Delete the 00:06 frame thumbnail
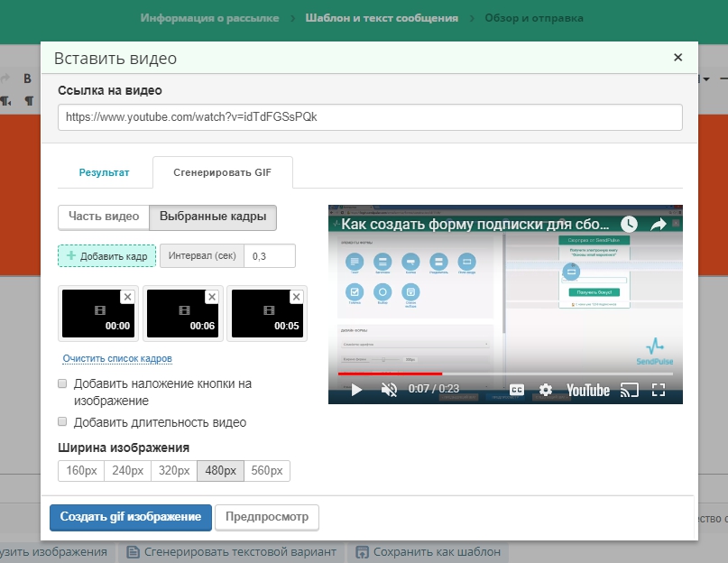This screenshot has height=563, width=728. [x=212, y=297]
